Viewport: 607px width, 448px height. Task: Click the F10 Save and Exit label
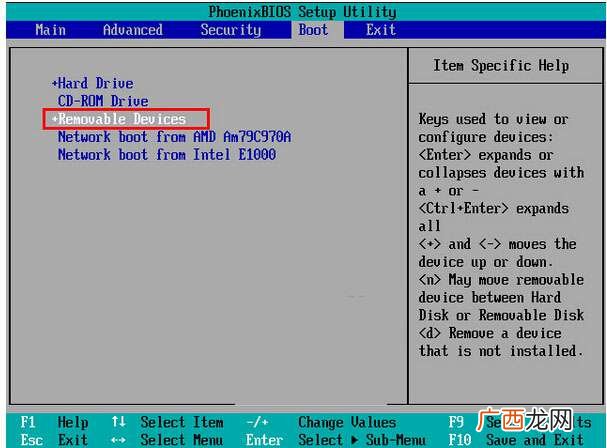(x=516, y=440)
